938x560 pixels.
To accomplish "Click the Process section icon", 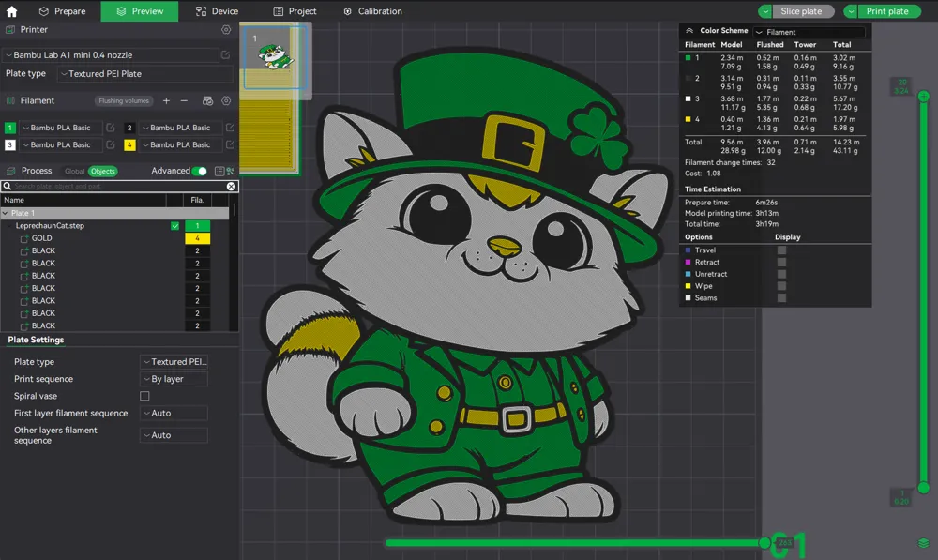I will (x=10, y=171).
